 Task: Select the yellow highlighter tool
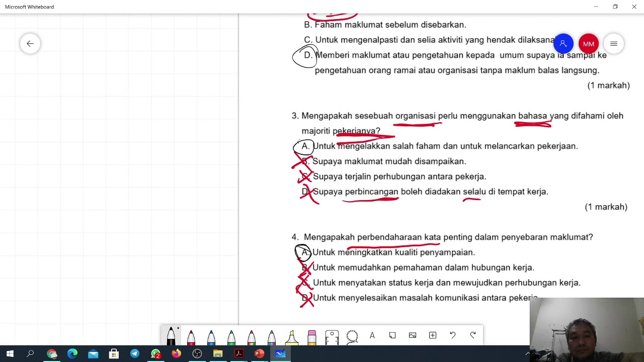point(292,336)
